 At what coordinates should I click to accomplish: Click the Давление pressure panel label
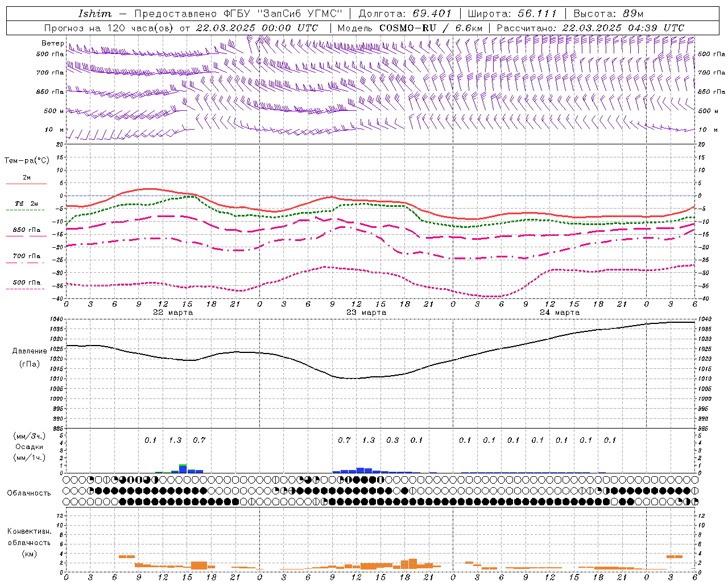[30, 351]
